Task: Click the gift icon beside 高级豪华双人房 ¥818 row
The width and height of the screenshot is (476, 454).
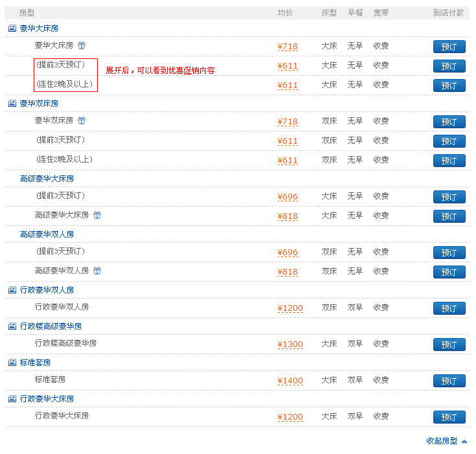Action: pyautogui.click(x=97, y=271)
